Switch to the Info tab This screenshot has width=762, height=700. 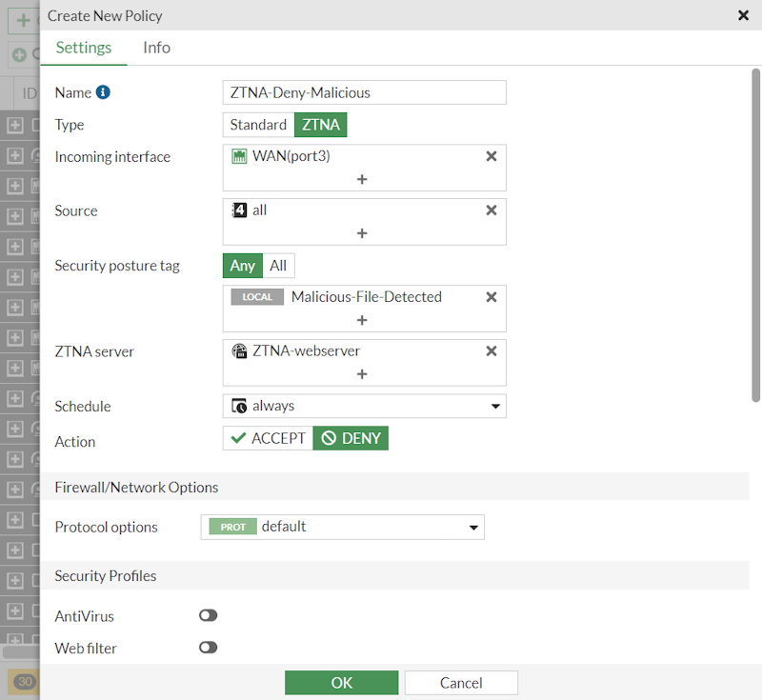click(156, 48)
